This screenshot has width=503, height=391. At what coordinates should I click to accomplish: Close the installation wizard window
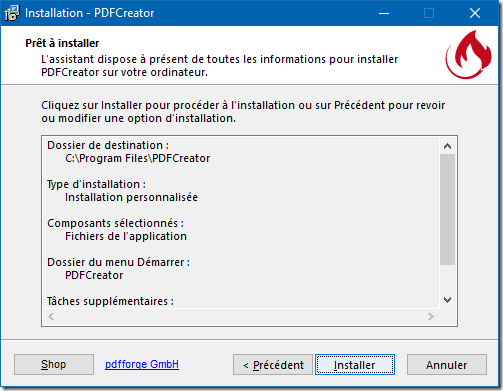pos(475,13)
